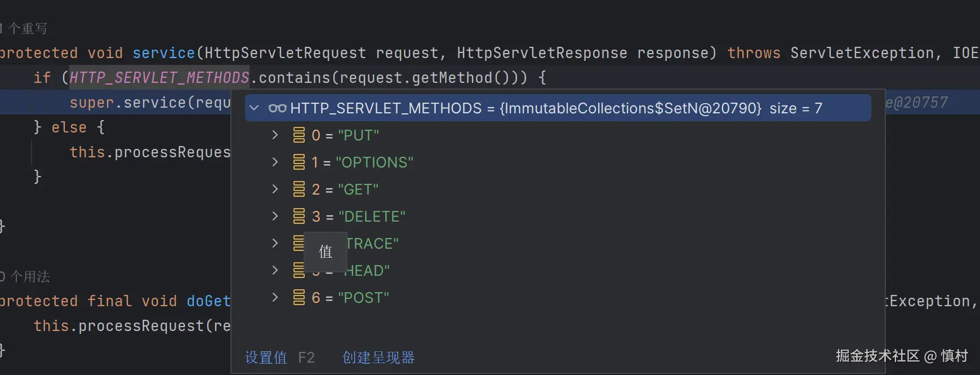Viewport: 980px width, 375px height.
Task: Click the glasses watch icon beside HTTP_SERVLET_METHODS
Action: pyautogui.click(x=277, y=108)
